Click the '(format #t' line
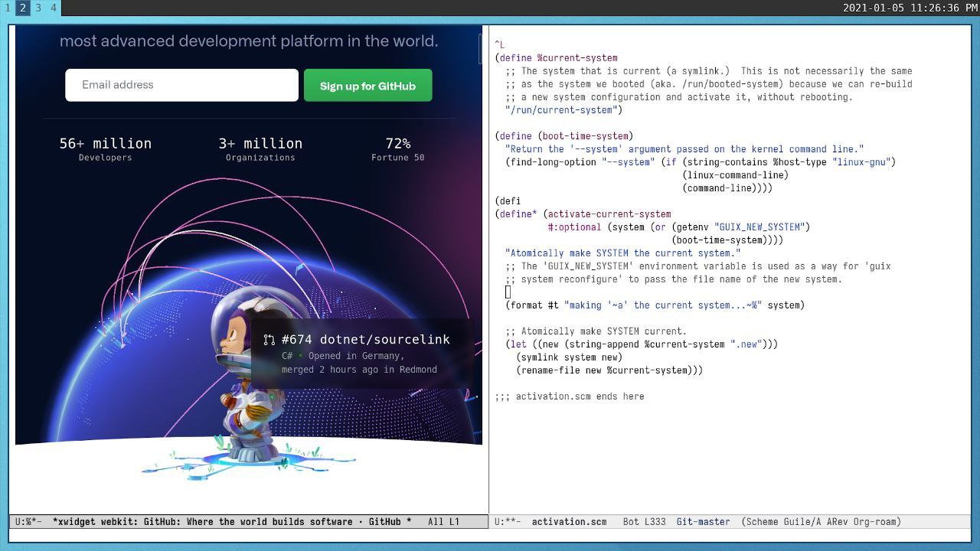 click(655, 305)
